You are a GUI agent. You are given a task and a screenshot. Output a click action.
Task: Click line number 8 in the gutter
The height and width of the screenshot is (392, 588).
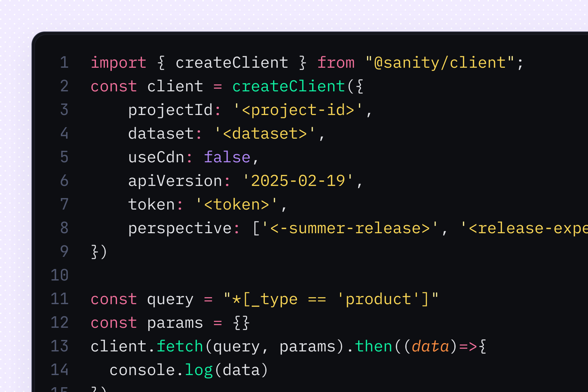(64, 228)
